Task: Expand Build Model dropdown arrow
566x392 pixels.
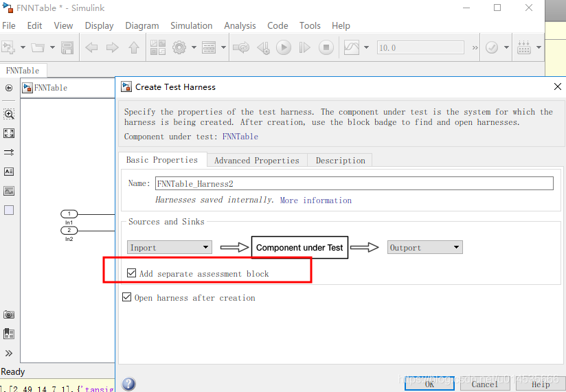Action: click(x=539, y=47)
